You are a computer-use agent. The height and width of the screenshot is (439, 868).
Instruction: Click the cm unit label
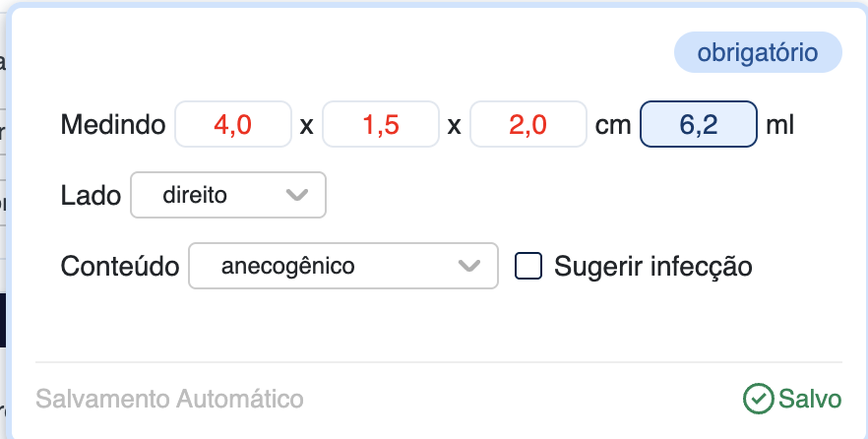tap(614, 125)
